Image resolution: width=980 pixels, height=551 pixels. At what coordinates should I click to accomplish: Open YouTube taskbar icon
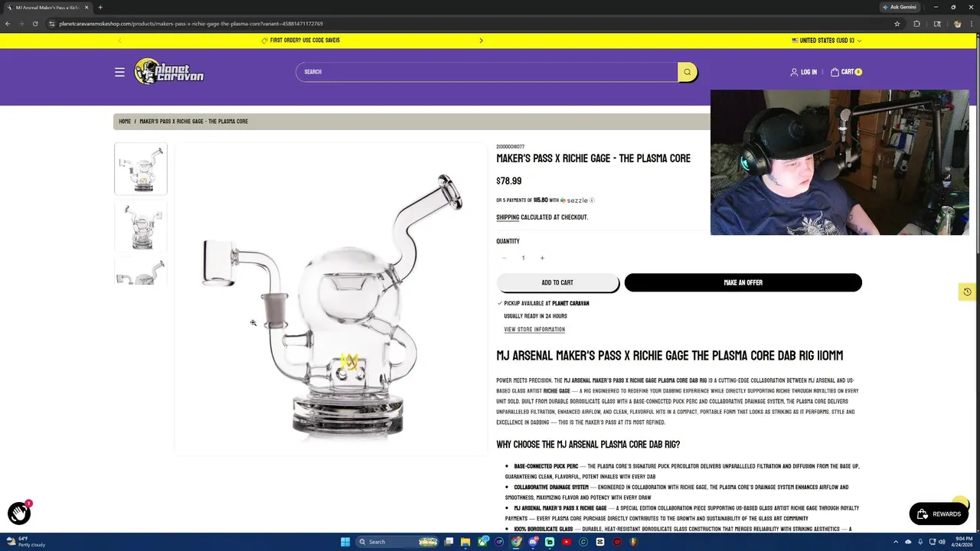[567, 542]
